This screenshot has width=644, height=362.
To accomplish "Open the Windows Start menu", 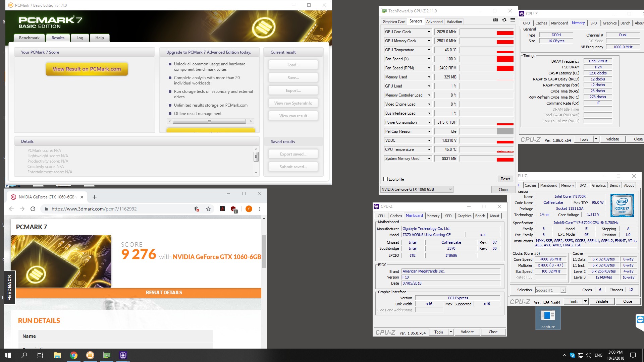I will click(8, 355).
